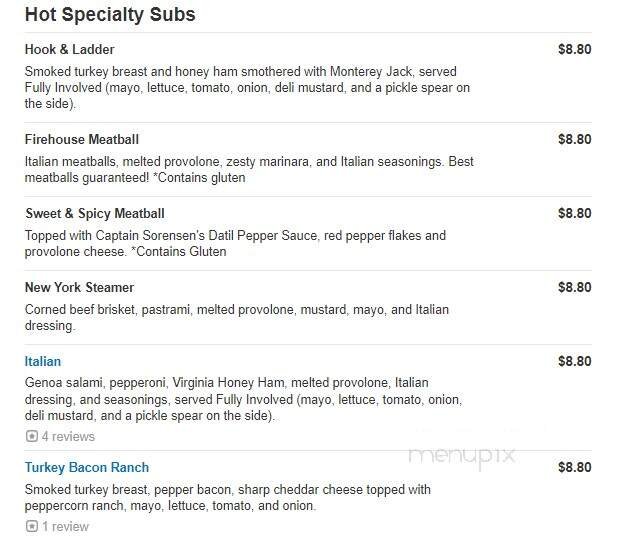The height and width of the screenshot is (538, 641).
Task: Click the Sweet & Spicy Meatball title
Action: 95,213
